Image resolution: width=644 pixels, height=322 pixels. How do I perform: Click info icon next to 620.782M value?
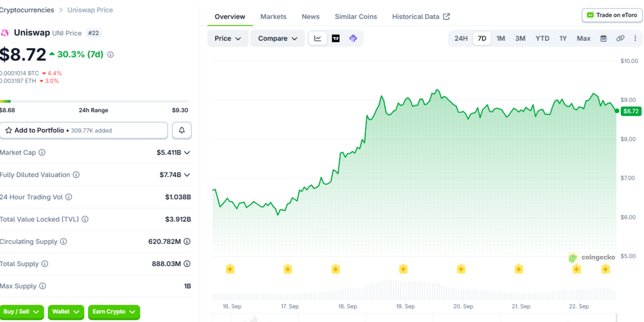(x=187, y=242)
